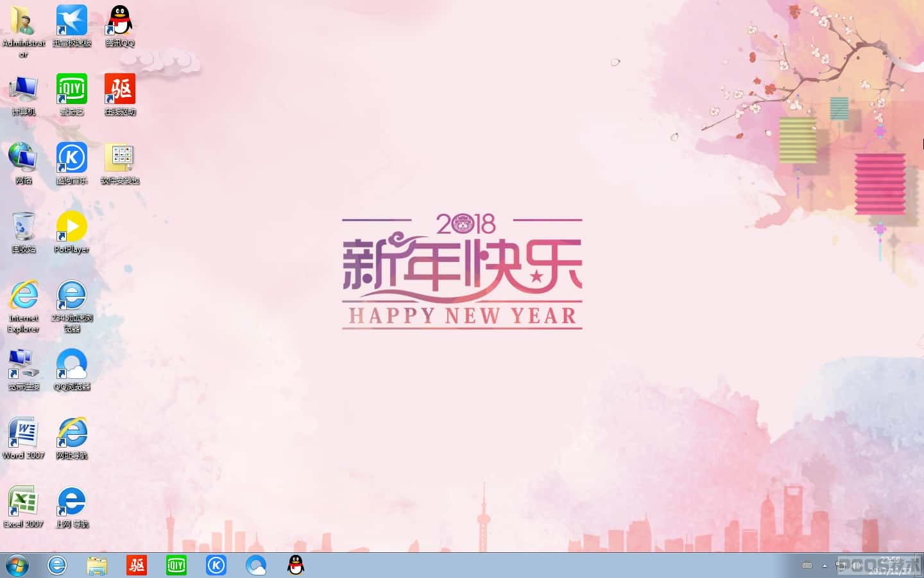Viewport: 924px width, 578px height.
Task: Open the volume speaker tray icon
Action: tap(856, 566)
